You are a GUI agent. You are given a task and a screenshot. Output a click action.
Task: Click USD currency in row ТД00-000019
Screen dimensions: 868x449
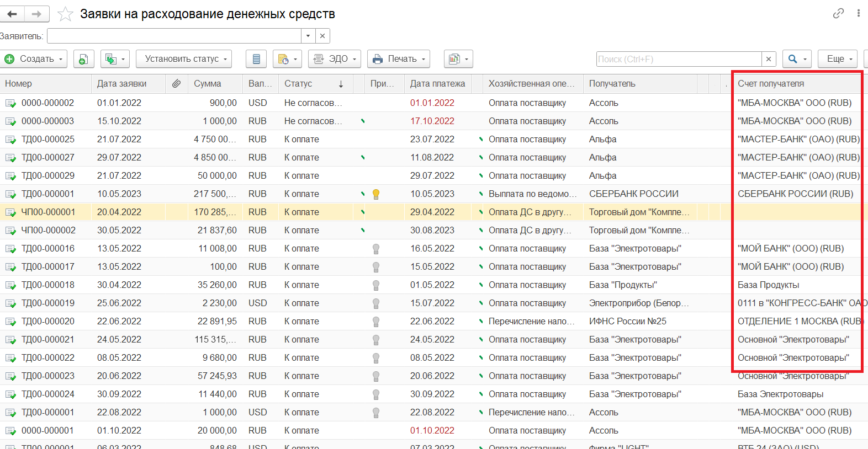(257, 303)
